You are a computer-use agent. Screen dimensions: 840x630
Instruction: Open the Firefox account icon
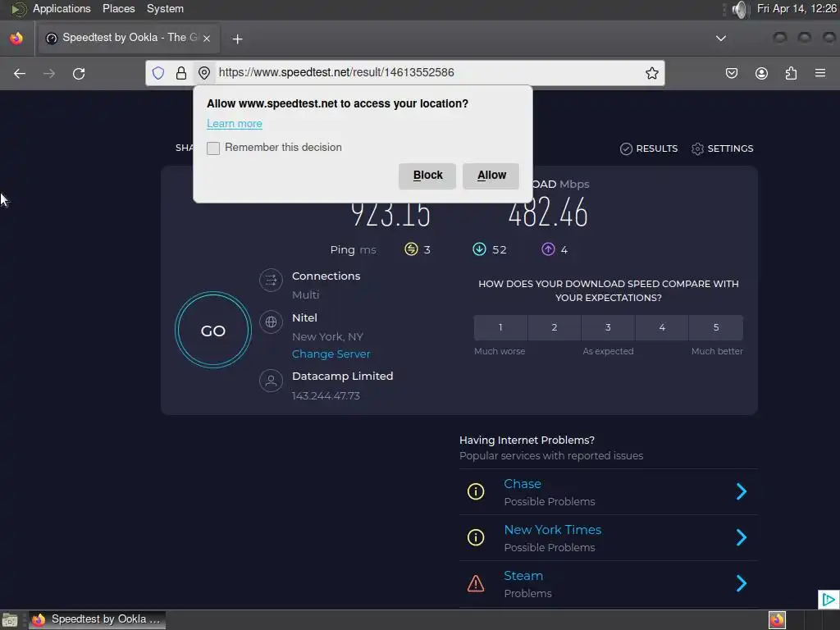tap(761, 73)
